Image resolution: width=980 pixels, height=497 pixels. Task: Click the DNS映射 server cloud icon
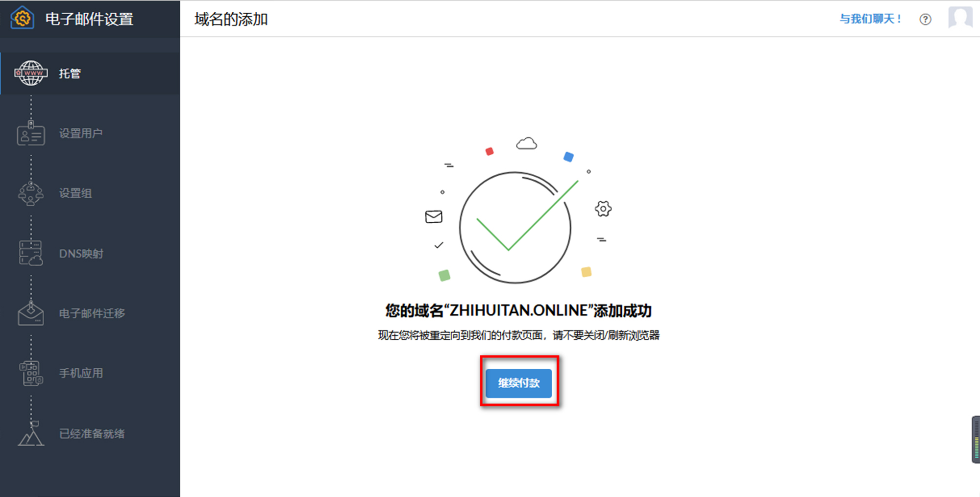pyautogui.click(x=31, y=253)
